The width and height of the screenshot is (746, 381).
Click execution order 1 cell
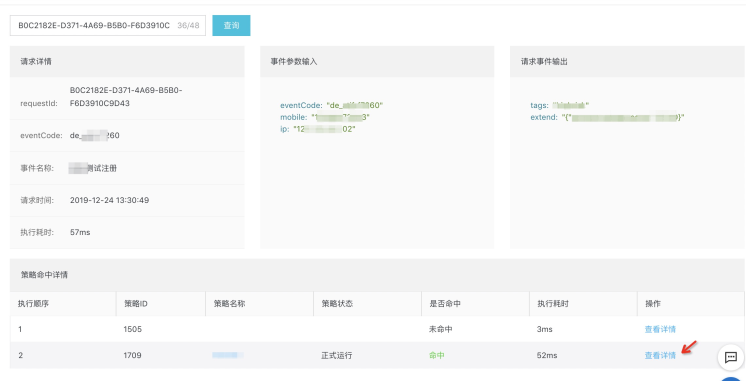(20, 329)
